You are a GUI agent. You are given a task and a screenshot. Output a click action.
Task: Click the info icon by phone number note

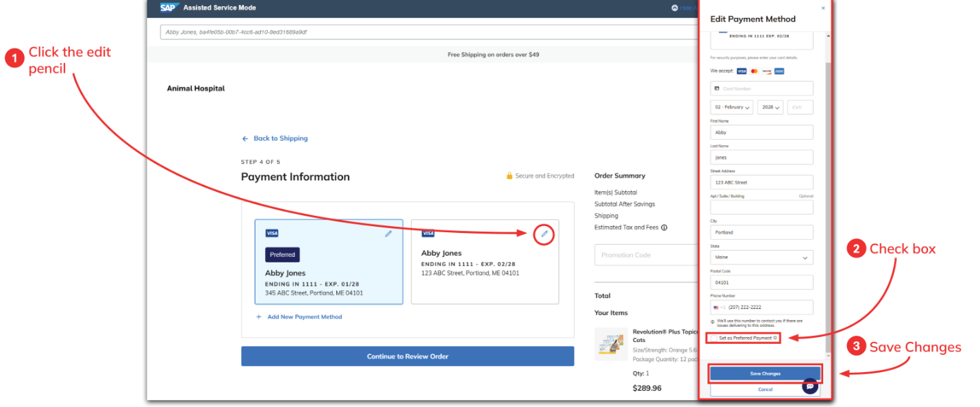[x=713, y=321]
